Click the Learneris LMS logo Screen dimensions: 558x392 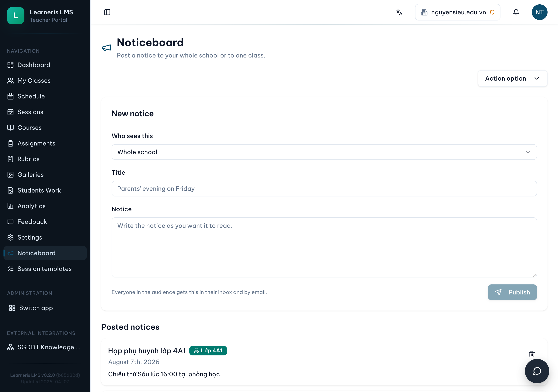point(15,16)
